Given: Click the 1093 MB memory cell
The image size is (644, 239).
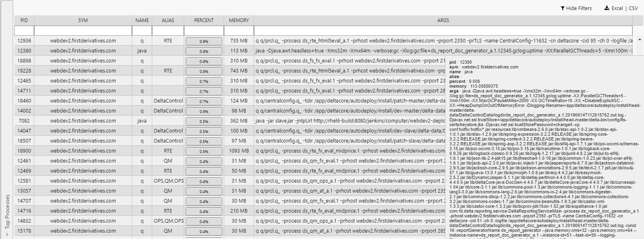Looking at the screenshot, I should click(x=239, y=151).
